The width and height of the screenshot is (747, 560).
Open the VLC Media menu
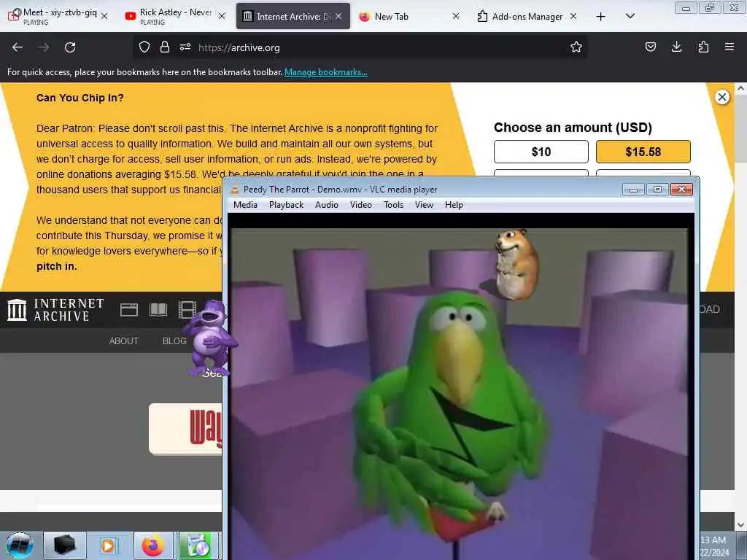click(245, 205)
